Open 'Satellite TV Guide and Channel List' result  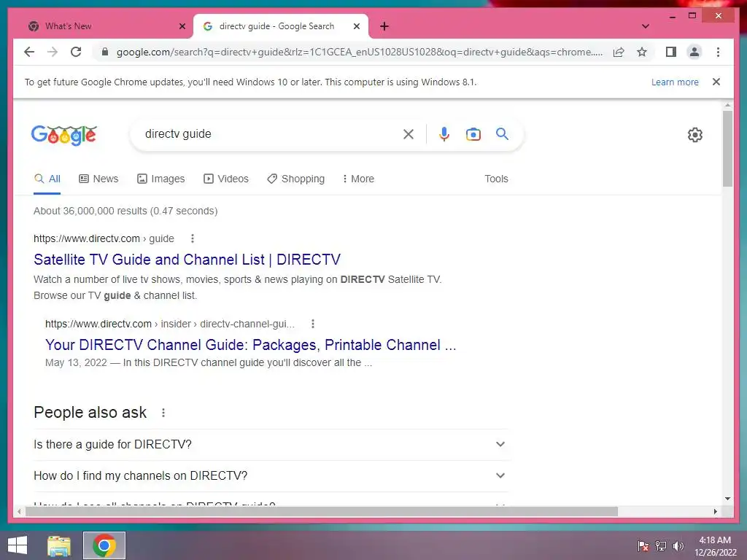[x=187, y=260]
